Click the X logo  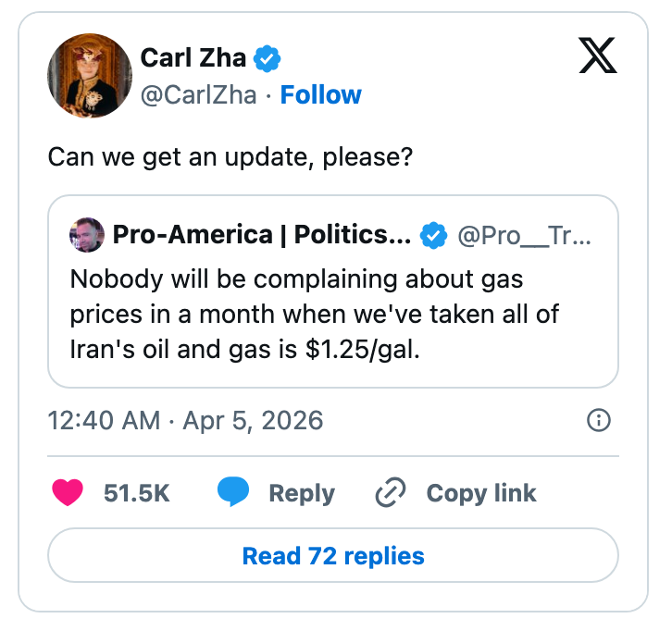click(597, 56)
